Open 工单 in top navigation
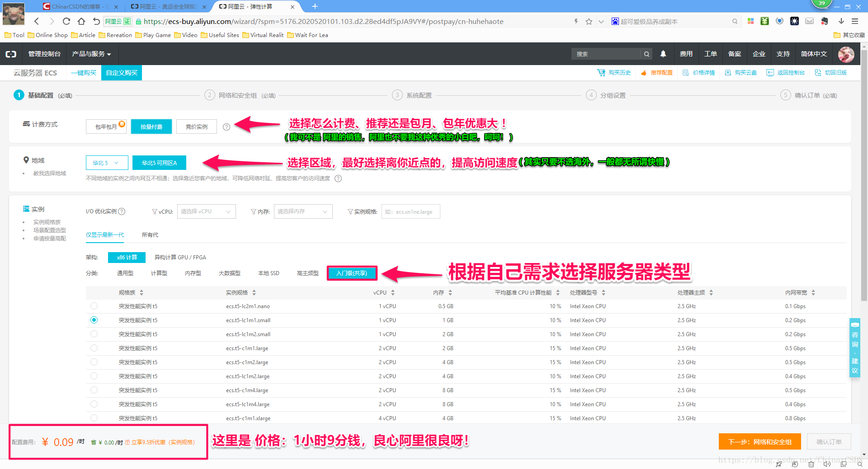 [x=711, y=54]
